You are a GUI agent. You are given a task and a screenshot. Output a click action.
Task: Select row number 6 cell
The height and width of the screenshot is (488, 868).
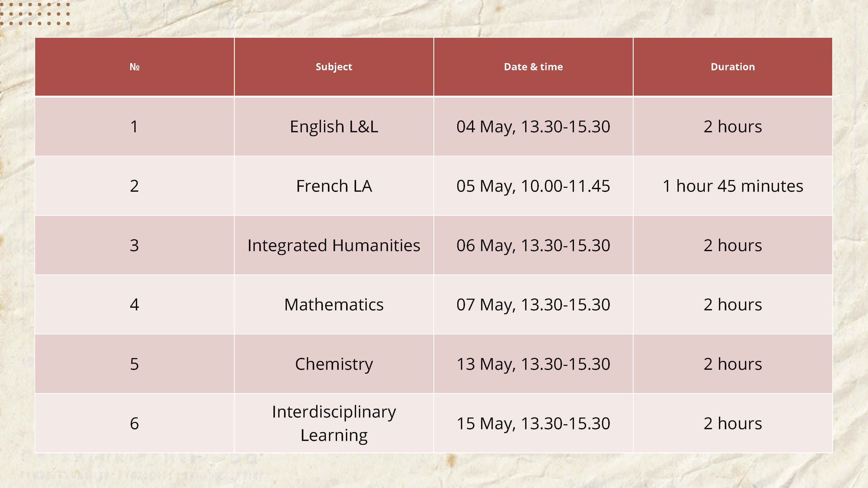pyautogui.click(x=135, y=423)
